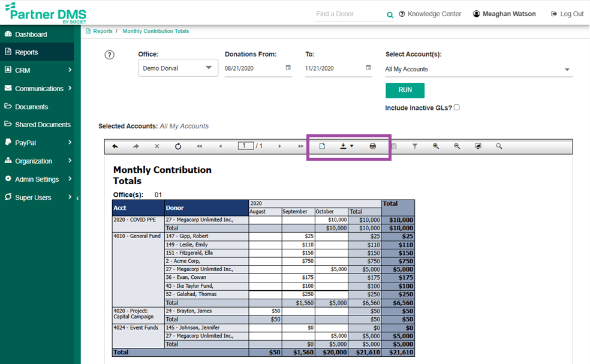Click the search magnifier in report toolbar
This screenshot has height=364, width=590.
coord(499,146)
